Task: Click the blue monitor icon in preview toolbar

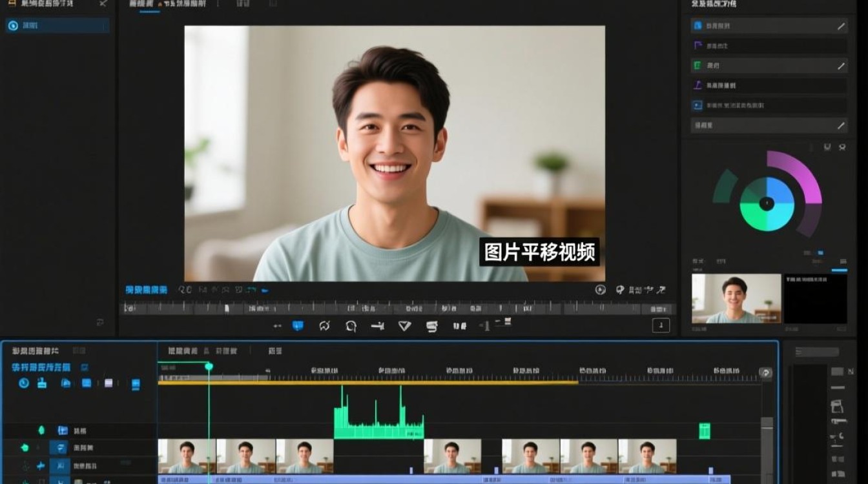Action: (298, 326)
